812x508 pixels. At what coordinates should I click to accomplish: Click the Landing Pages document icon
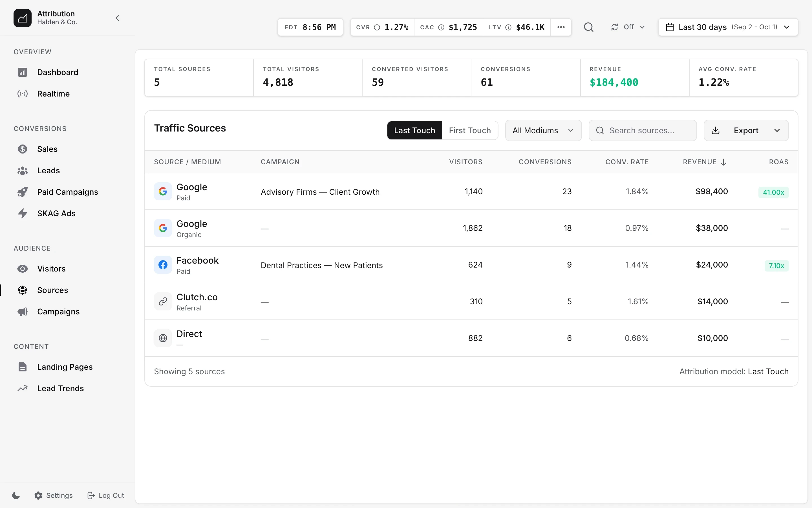[x=23, y=367]
